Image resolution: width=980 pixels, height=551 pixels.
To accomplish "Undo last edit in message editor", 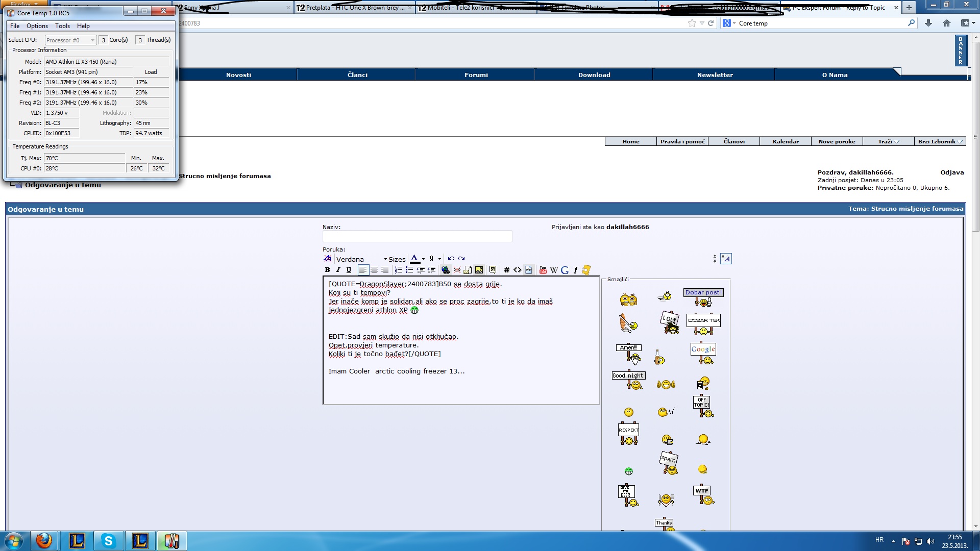I will coord(451,259).
